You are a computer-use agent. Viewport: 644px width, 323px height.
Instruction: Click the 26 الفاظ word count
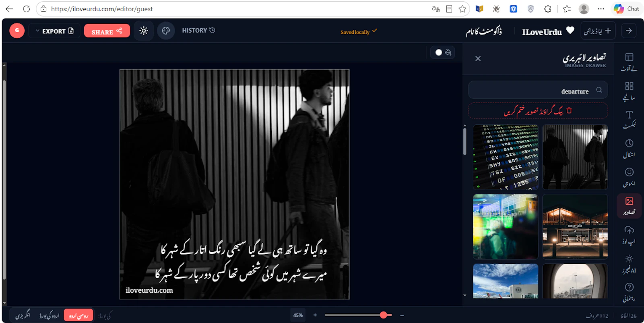point(629,316)
